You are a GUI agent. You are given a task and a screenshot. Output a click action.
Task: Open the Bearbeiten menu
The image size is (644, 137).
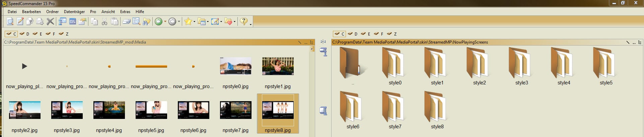(31, 11)
